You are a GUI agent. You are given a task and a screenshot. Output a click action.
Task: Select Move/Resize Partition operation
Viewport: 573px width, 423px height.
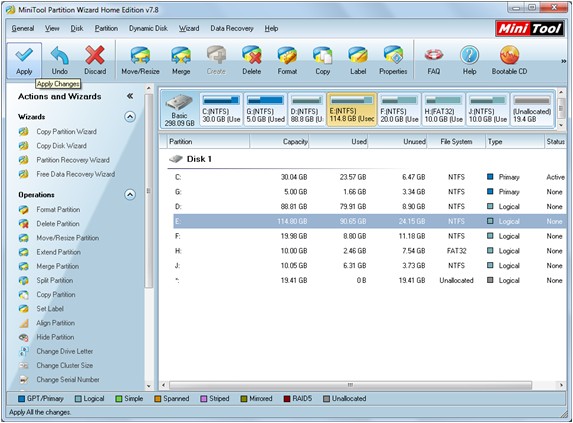tap(68, 238)
